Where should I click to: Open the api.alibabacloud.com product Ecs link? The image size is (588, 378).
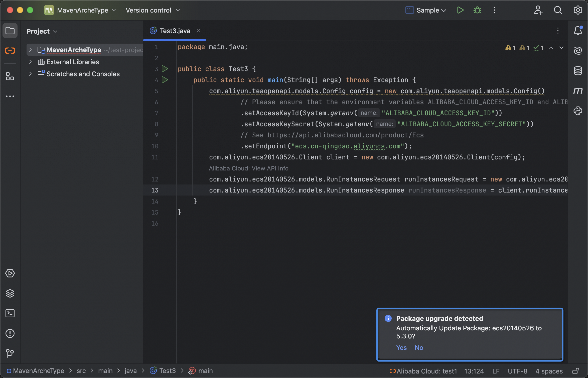pos(345,135)
